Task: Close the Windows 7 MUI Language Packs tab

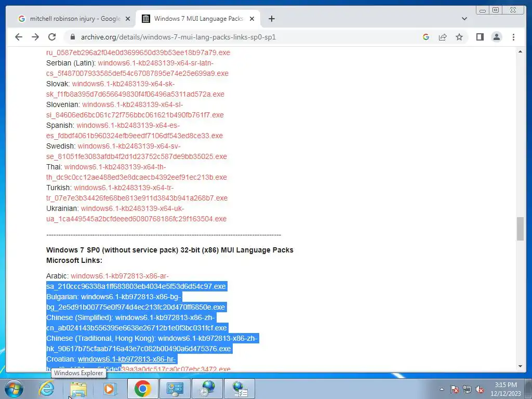Action: click(x=252, y=19)
